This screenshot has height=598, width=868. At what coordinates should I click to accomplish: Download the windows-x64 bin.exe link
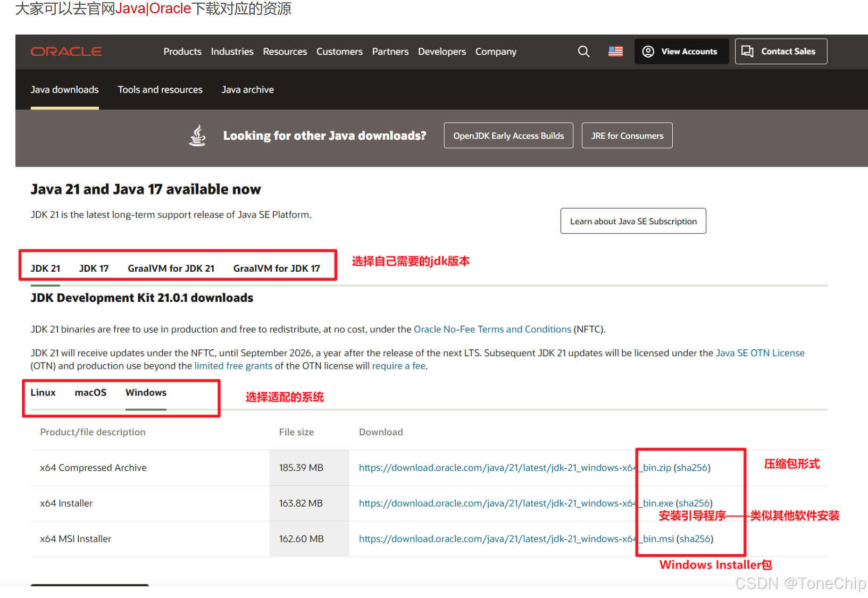tap(516, 503)
